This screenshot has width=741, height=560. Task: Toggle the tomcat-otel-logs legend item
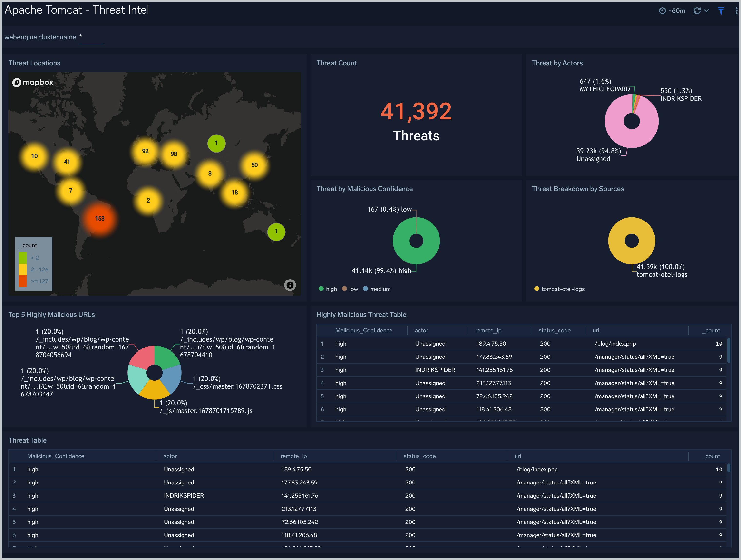pos(559,289)
